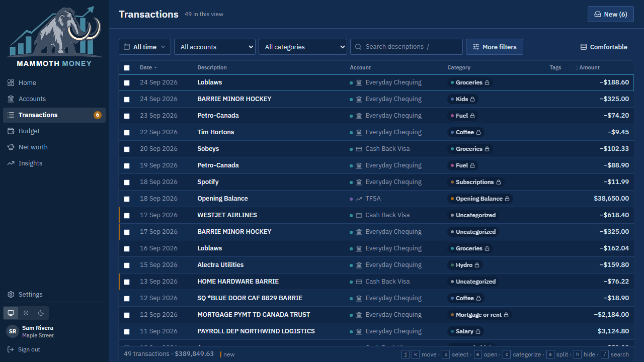Go to Home in sidebar
The image size is (644, 362).
tap(54, 83)
